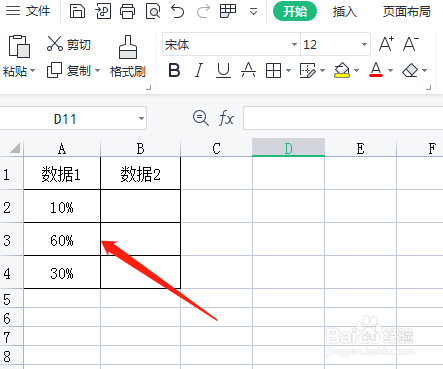Select column C header
The width and height of the screenshot is (443, 369).
tap(216, 148)
